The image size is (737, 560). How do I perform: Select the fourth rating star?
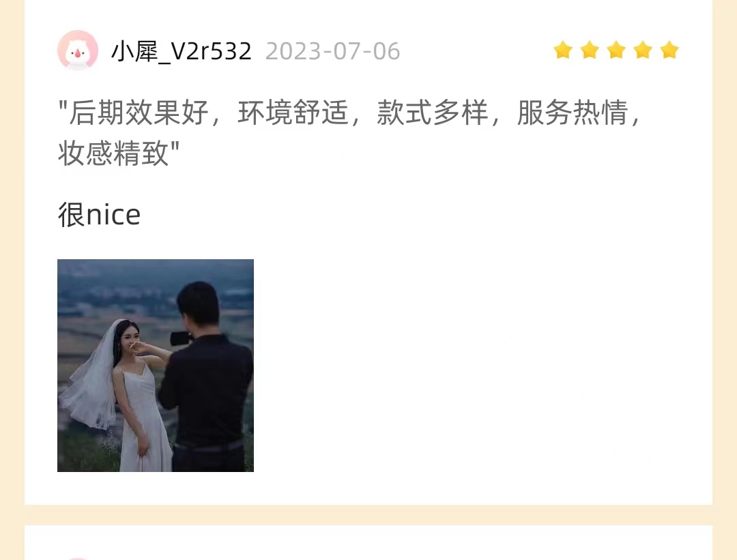coord(643,50)
